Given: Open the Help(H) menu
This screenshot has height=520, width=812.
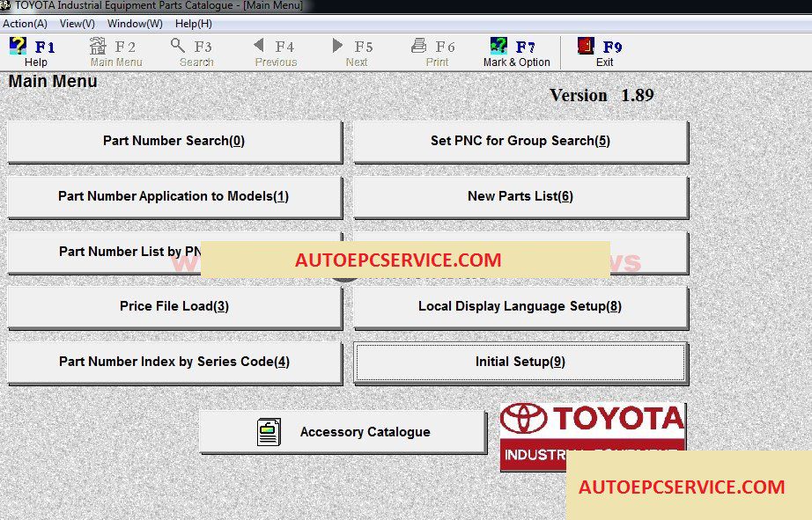Looking at the screenshot, I should [x=193, y=24].
